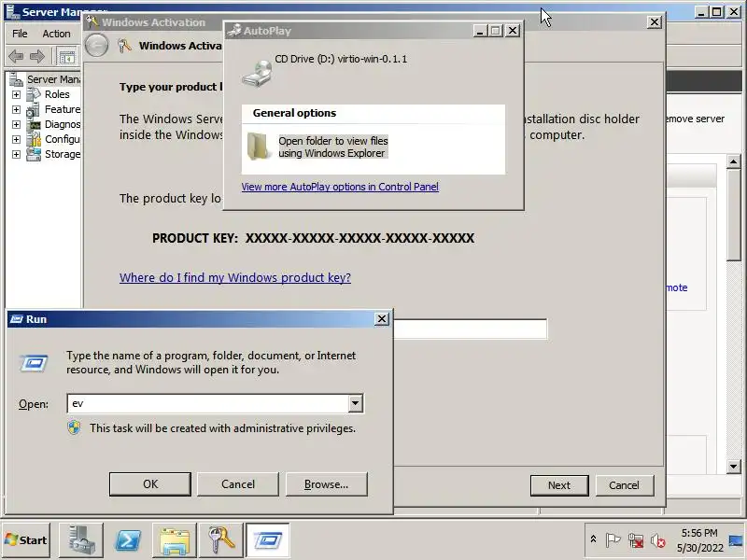
Task: Click scroll down arrow in Server Manager pane
Action: coord(734,466)
